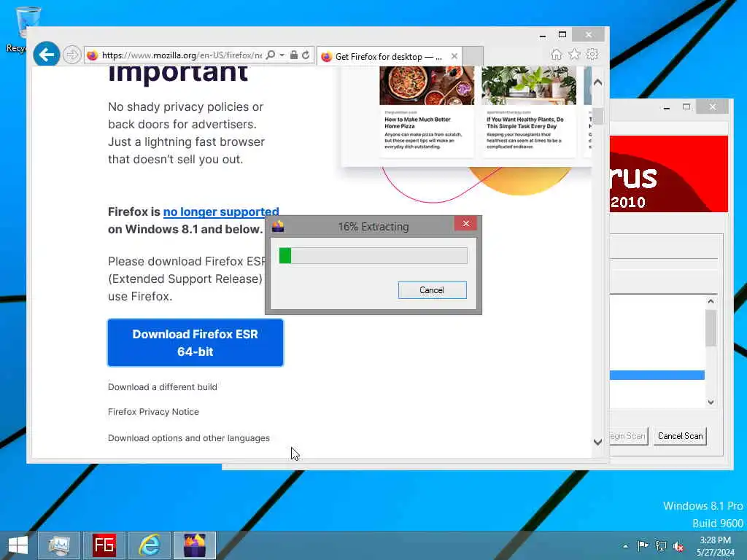Image resolution: width=747 pixels, height=560 pixels.
Task: Open IE Tools gear icon
Action: point(592,54)
